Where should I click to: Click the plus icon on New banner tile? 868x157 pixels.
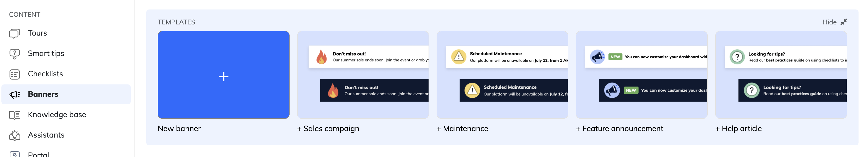[x=224, y=77]
